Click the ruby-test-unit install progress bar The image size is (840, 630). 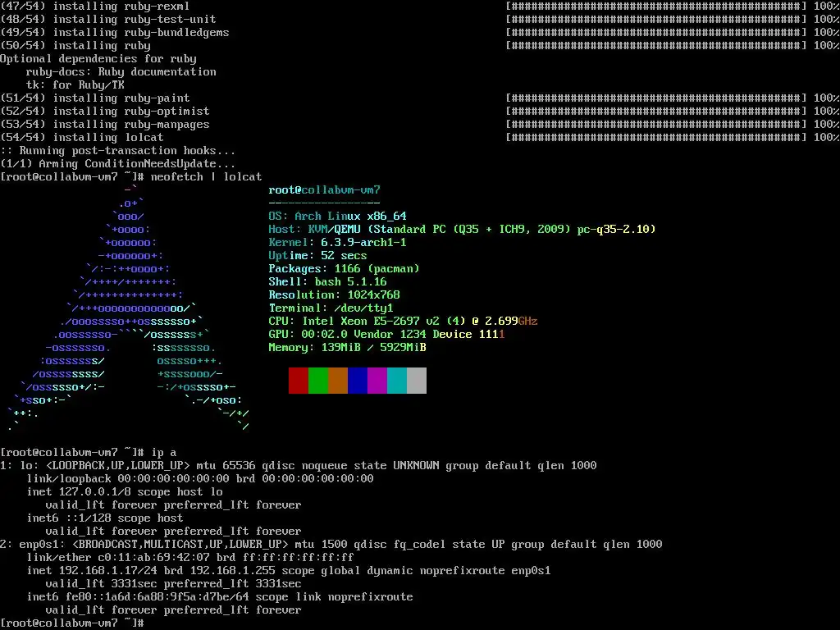tap(656, 20)
